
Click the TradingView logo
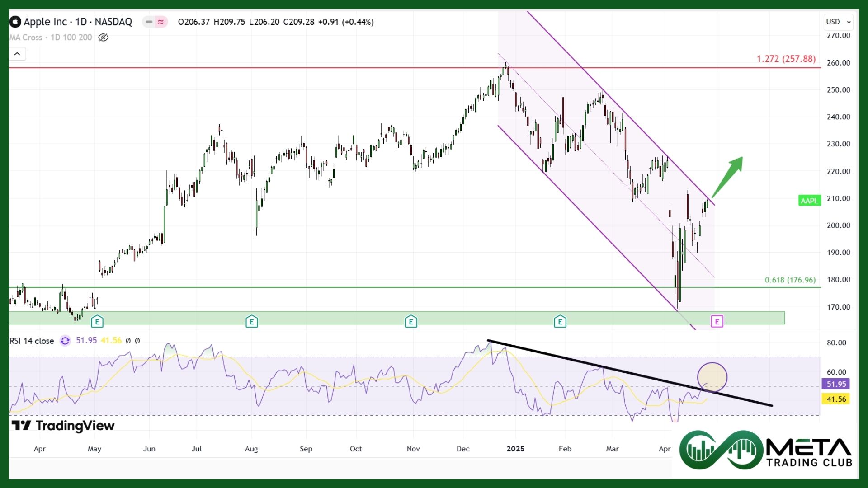[63, 426]
